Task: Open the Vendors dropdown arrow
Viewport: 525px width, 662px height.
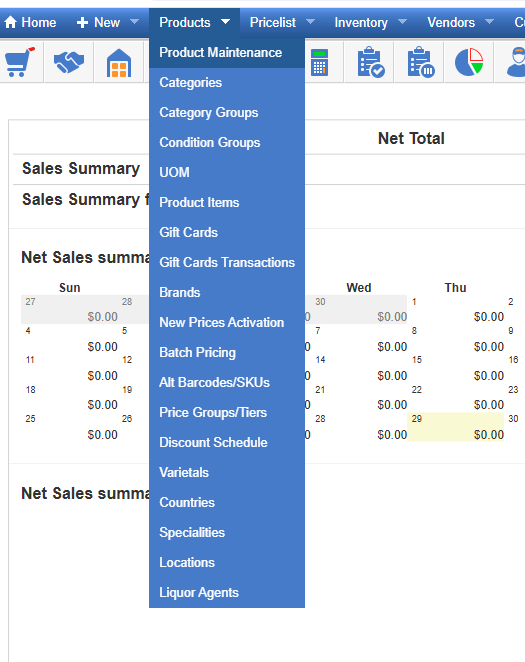Action: 489,21
